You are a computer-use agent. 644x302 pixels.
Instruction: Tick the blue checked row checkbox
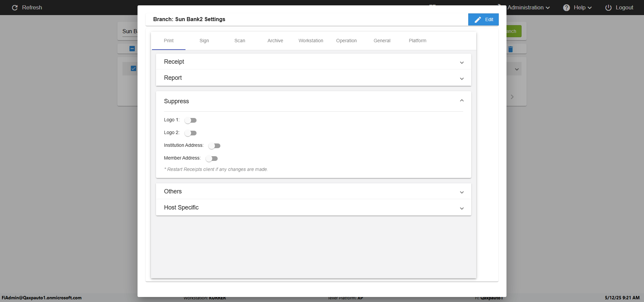click(133, 68)
